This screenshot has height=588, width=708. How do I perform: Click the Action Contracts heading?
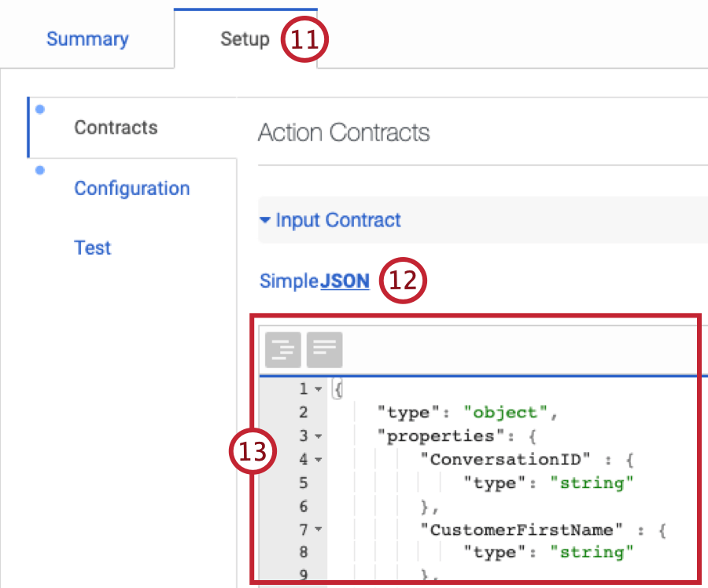point(344,132)
